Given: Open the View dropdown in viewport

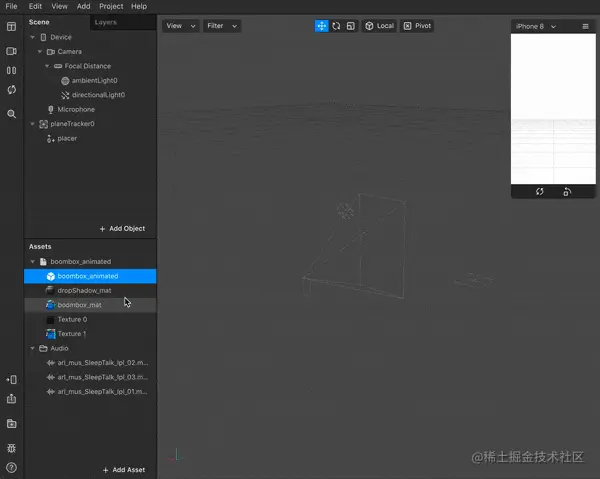Looking at the screenshot, I should (181, 26).
